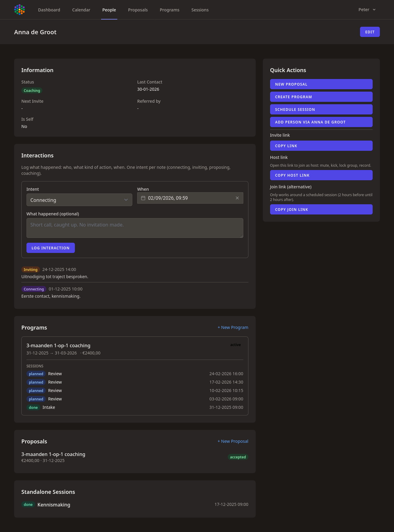Open the planned Review session on 24-02-2026
This screenshot has width=394, height=532.
[55, 374]
